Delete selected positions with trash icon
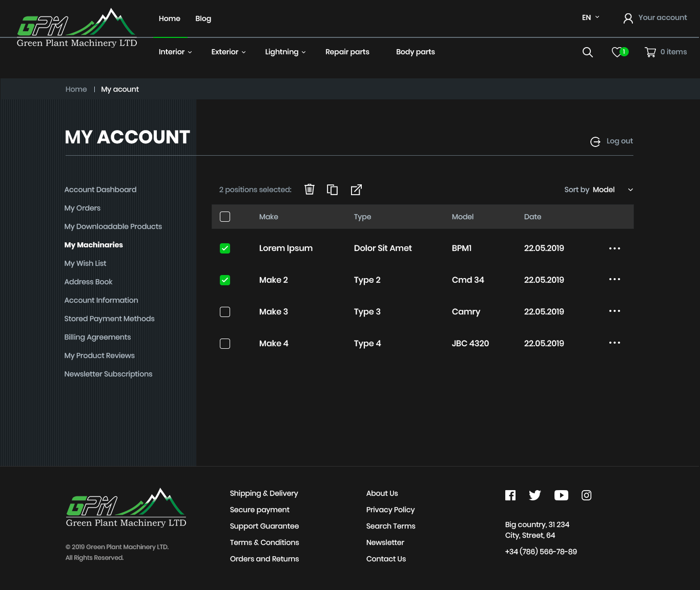Screen dimensions: 700x590 pos(310,189)
